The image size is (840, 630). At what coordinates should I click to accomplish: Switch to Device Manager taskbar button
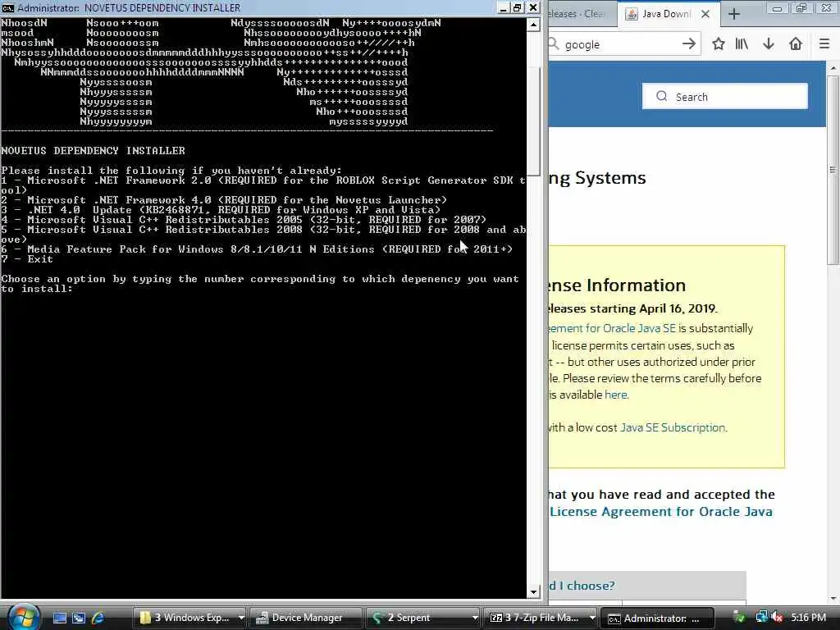point(307,618)
